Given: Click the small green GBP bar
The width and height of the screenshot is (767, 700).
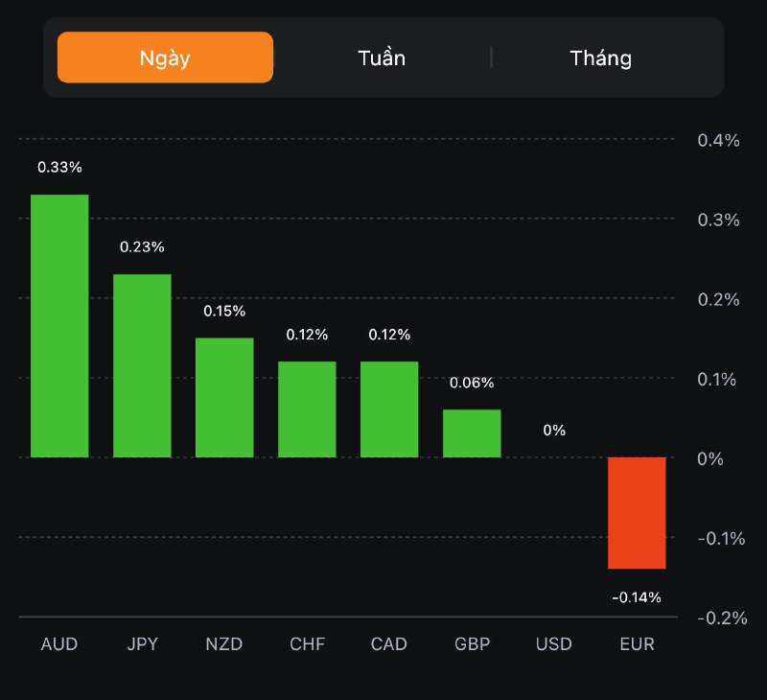Looking at the screenshot, I should [x=472, y=433].
